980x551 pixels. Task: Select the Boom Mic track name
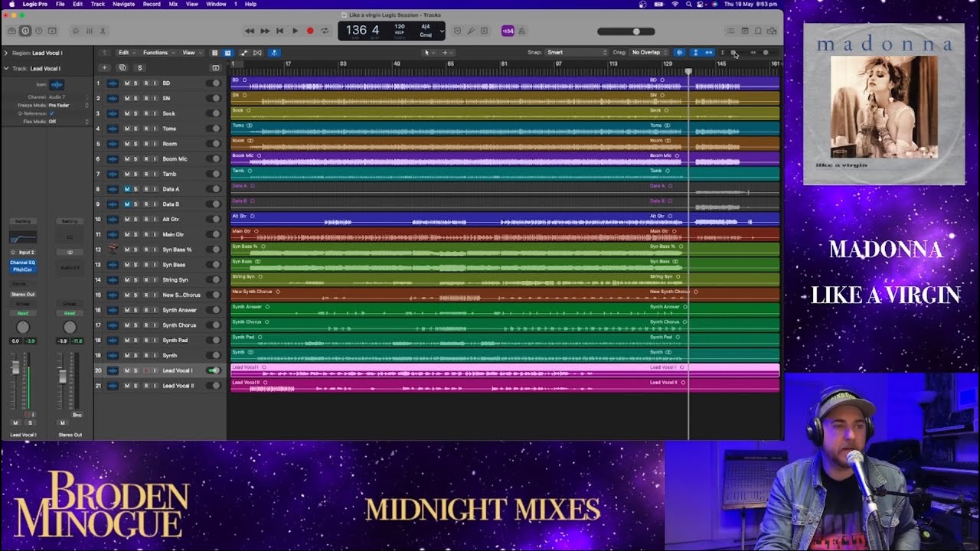click(175, 159)
